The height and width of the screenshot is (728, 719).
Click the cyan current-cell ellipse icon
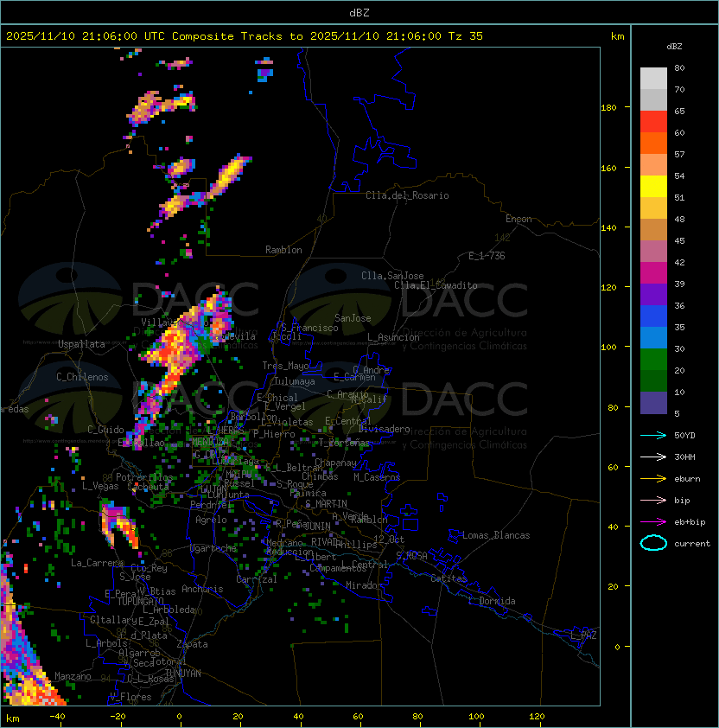(653, 543)
